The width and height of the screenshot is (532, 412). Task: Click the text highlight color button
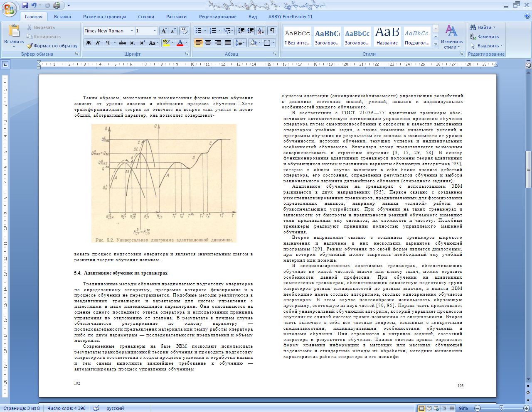tap(165, 43)
